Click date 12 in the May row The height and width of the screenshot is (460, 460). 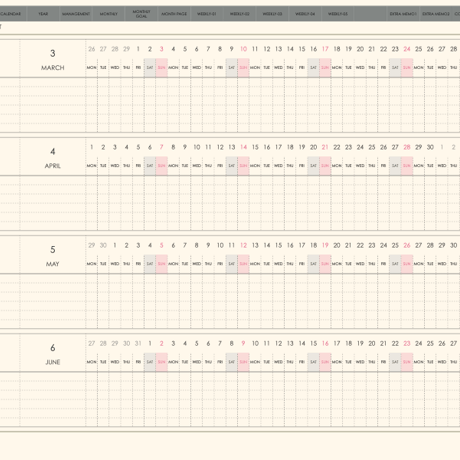(243, 245)
